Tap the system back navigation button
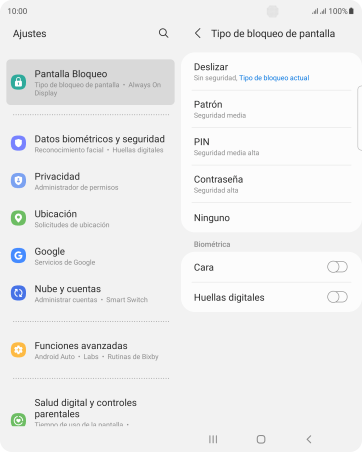 pyautogui.click(x=309, y=439)
